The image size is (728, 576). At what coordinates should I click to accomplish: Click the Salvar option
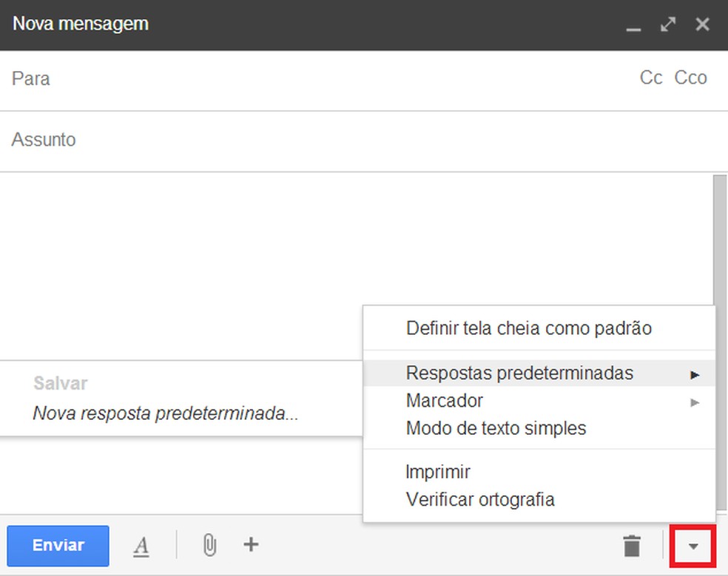(60, 383)
